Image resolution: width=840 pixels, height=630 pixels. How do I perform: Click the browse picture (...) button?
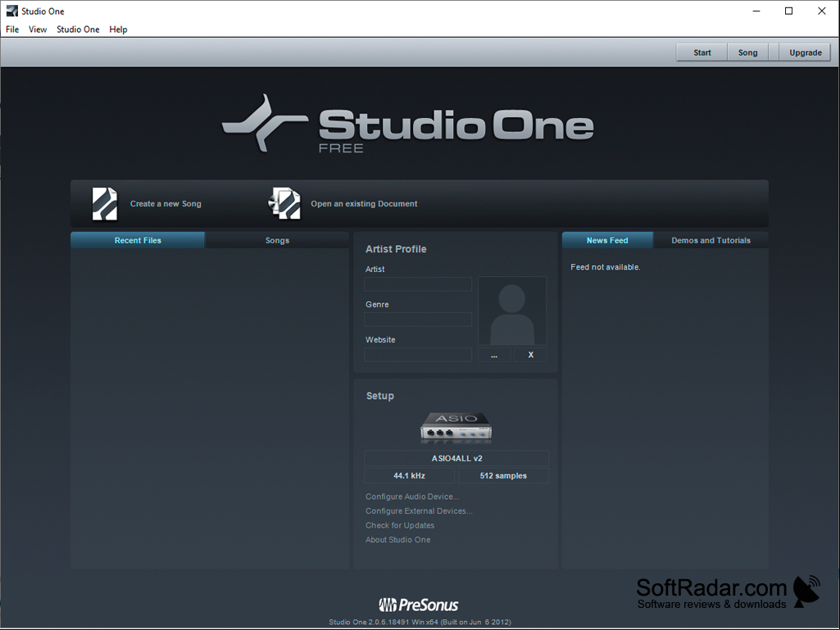point(494,355)
